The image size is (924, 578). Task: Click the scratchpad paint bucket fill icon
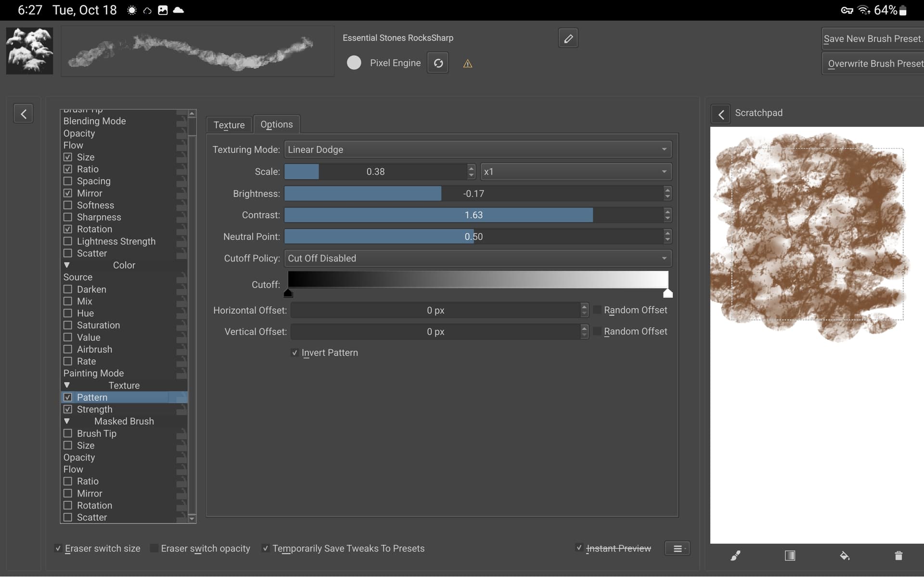click(x=845, y=556)
